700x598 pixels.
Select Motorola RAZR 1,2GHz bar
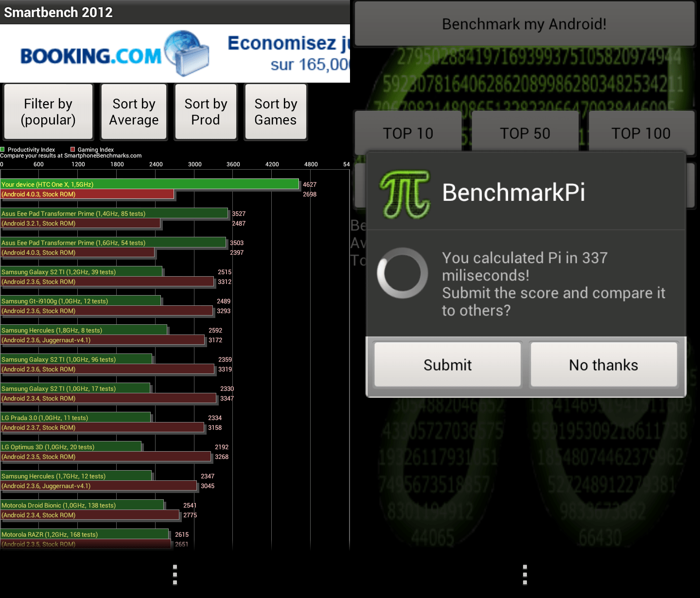[85, 534]
